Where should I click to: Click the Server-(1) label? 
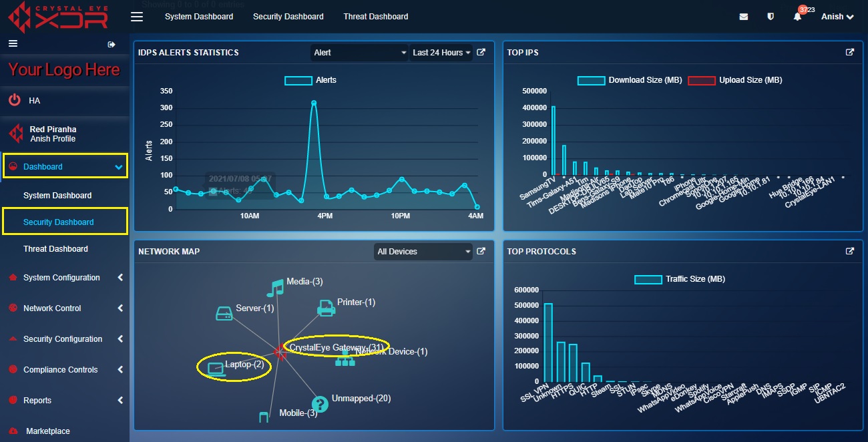tap(255, 308)
